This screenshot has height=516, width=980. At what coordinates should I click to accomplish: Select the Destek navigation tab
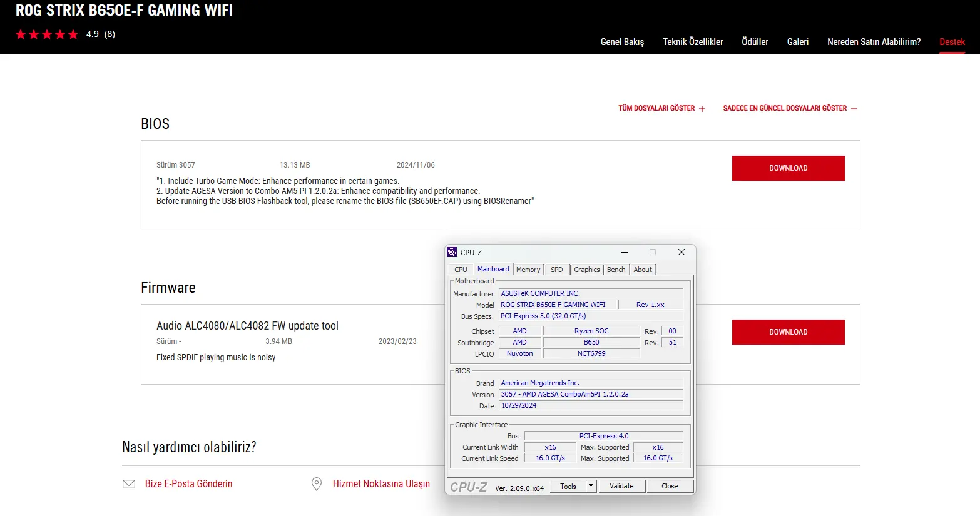click(x=952, y=42)
